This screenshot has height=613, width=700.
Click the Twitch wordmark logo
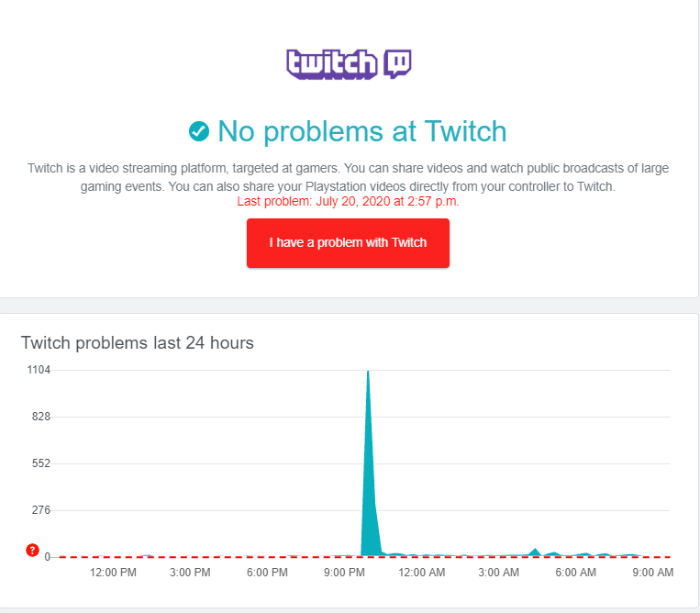pyautogui.click(x=331, y=63)
